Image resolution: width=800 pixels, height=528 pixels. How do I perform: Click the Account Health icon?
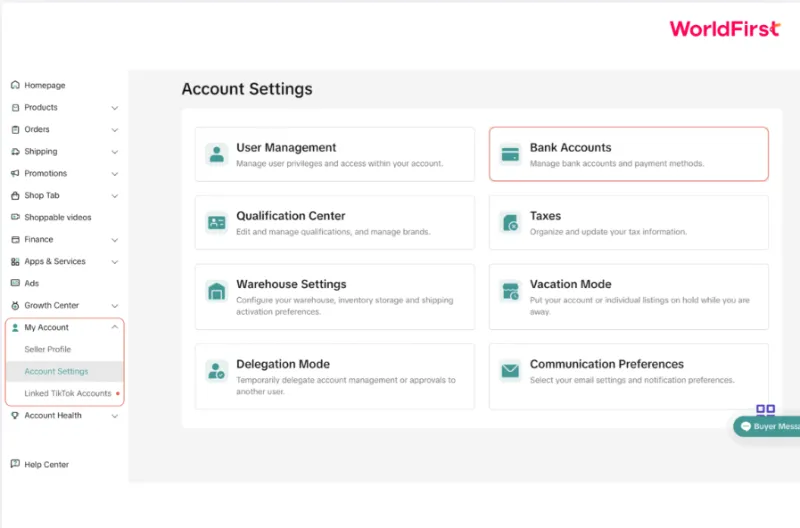point(15,416)
